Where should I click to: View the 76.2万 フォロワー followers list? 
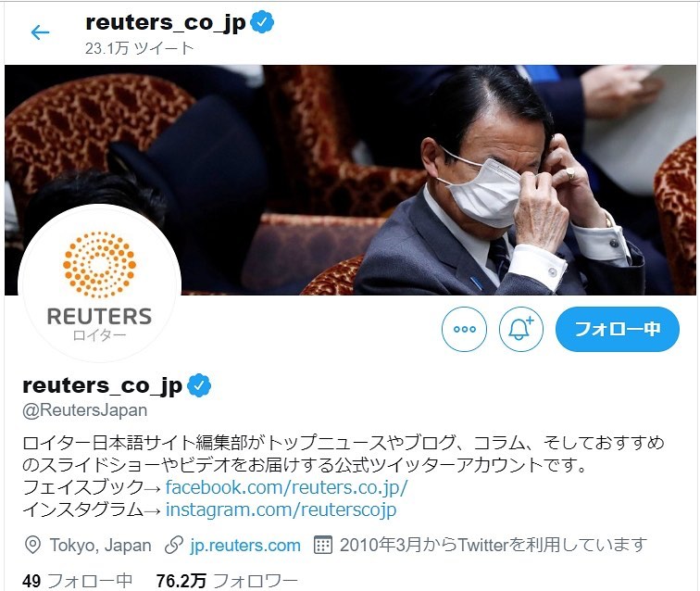(x=227, y=581)
